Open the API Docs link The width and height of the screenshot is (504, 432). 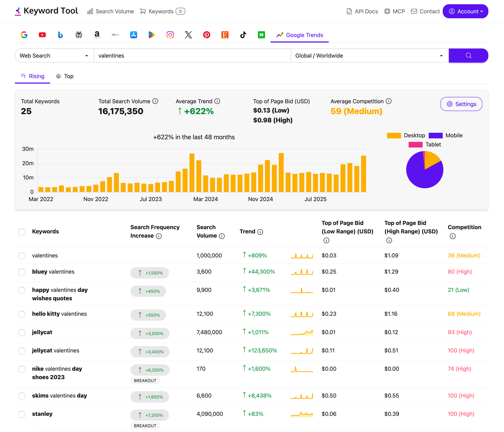362,11
